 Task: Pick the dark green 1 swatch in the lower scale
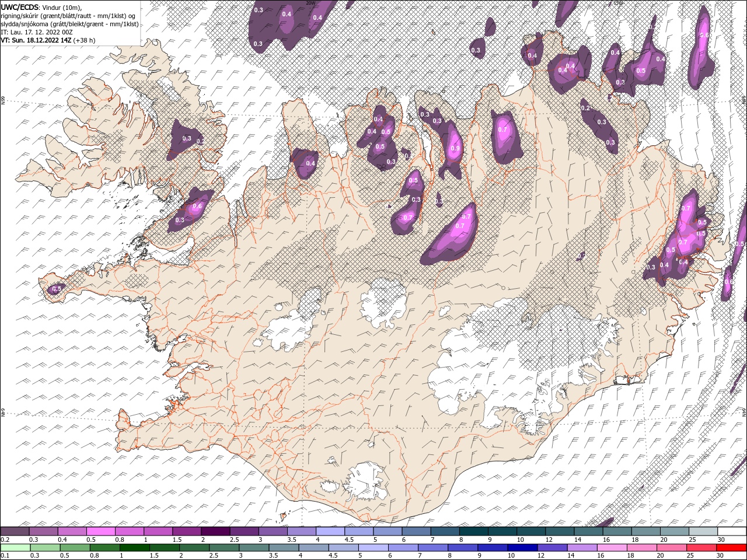tap(135, 548)
